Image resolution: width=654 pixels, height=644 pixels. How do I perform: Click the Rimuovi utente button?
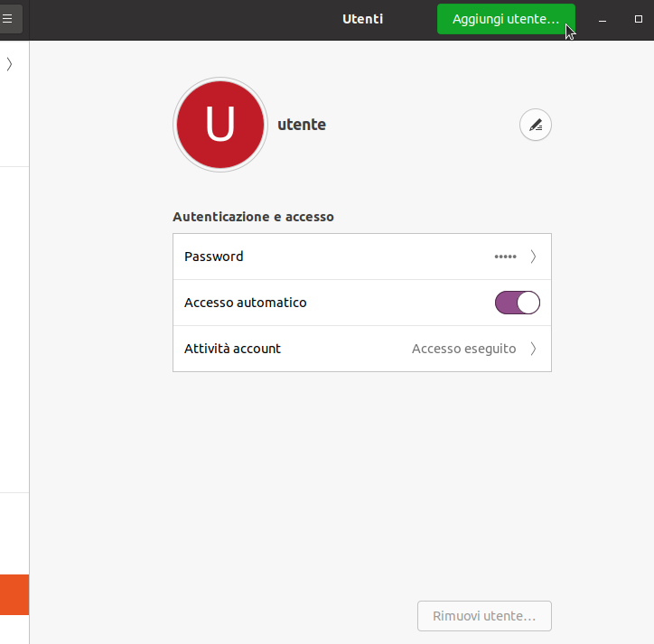(x=484, y=616)
